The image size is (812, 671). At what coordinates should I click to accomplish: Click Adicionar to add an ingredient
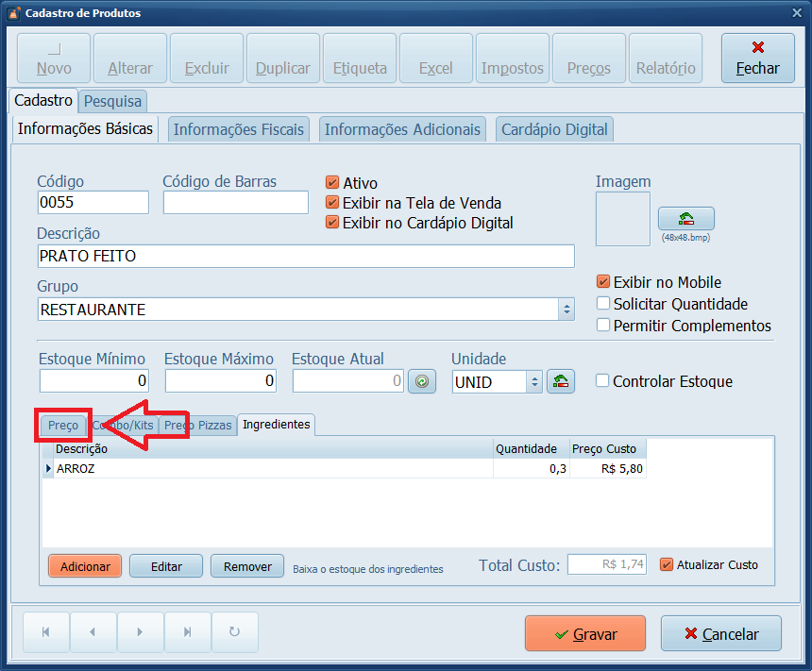coord(85,566)
